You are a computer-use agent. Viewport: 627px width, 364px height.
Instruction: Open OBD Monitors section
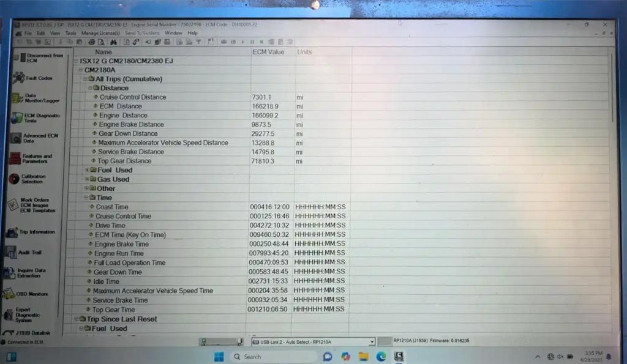[x=31, y=294]
